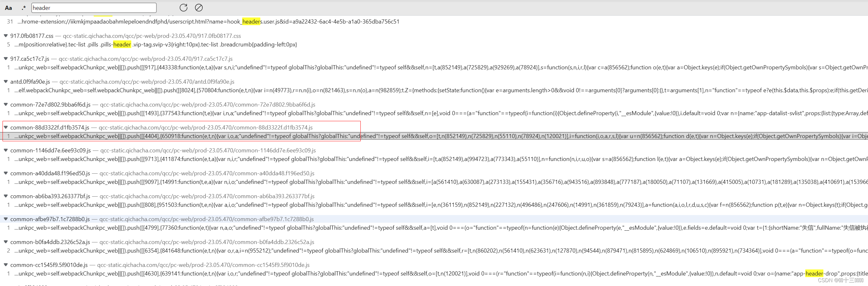The image size is (868, 286).
Task: Select the common-afbe97b7.1c7288b0.js file name
Action: [x=50, y=219]
